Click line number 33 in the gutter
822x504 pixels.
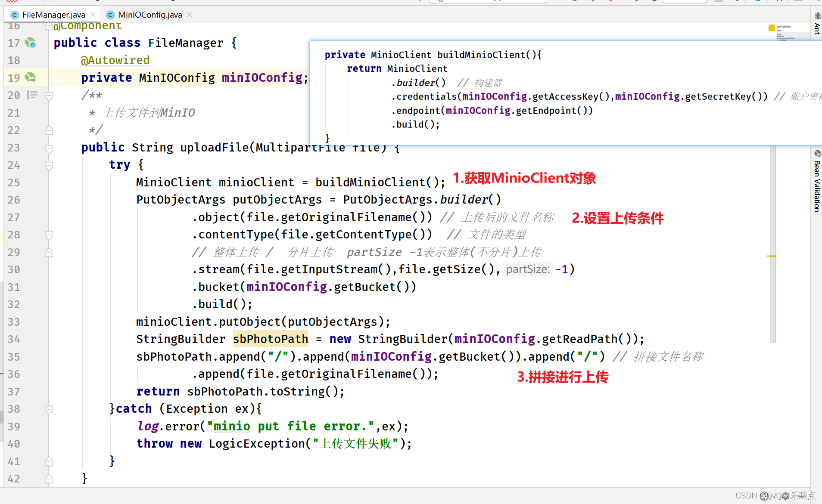tap(14, 322)
